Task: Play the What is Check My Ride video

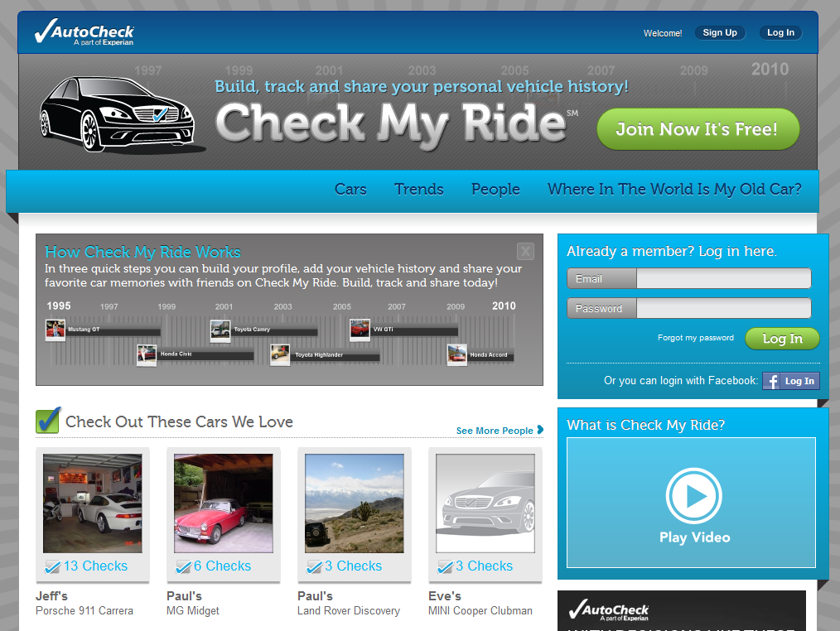Action: [694, 497]
